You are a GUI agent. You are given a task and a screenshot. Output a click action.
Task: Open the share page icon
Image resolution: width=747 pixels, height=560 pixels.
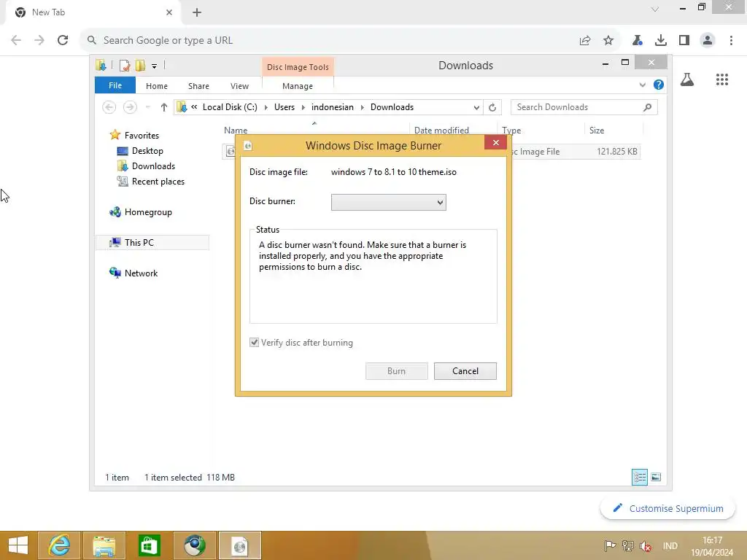point(585,41)
